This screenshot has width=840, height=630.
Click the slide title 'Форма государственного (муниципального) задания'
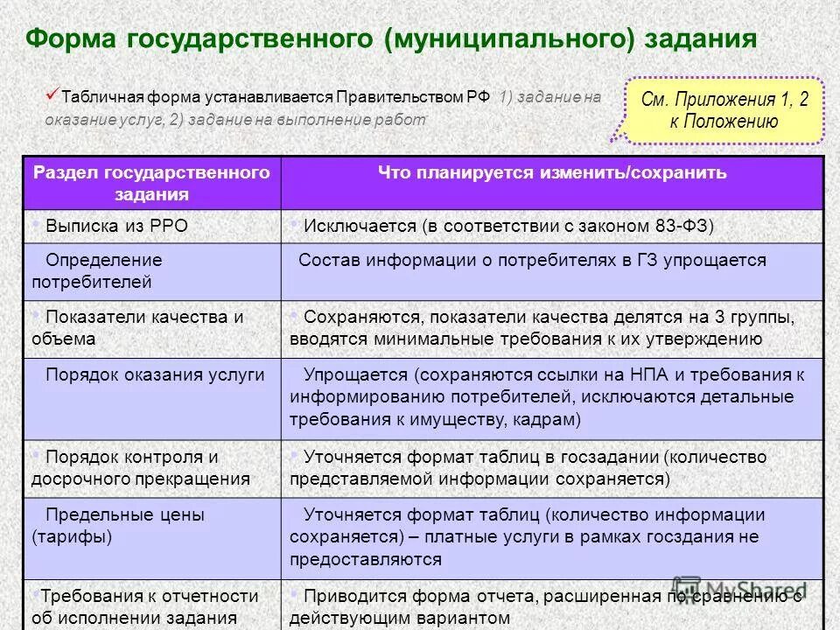click(x=391, y=39)
